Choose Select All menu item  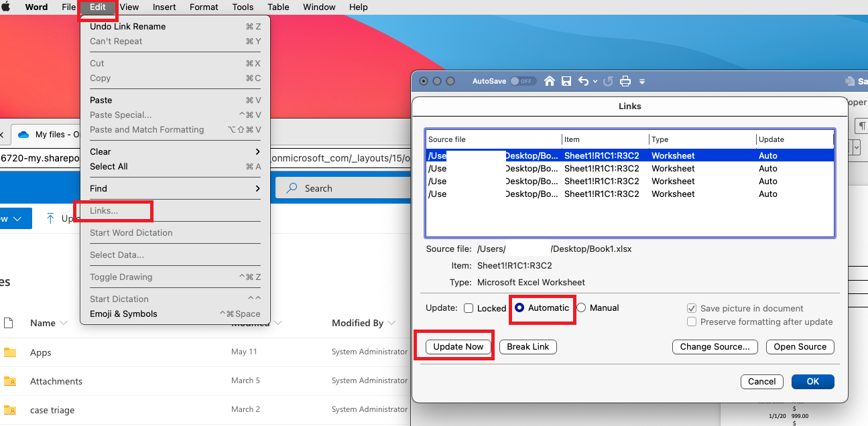175,166
